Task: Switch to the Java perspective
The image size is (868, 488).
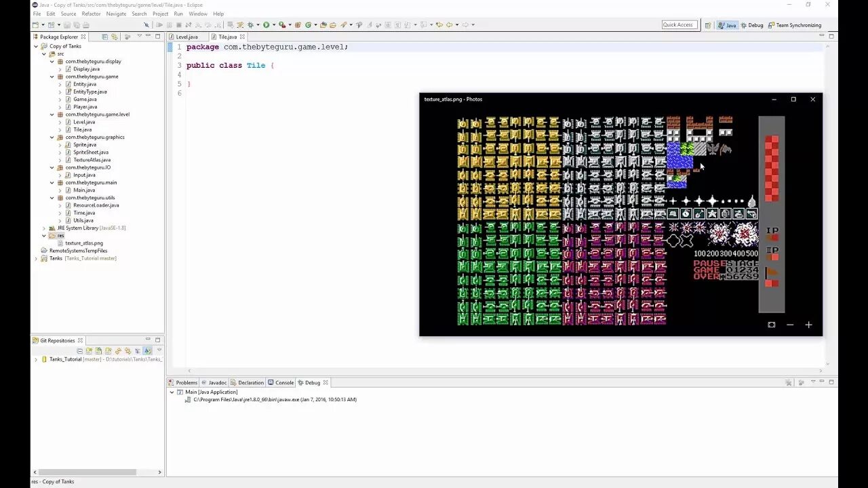Action: click(x=727, y=25)
